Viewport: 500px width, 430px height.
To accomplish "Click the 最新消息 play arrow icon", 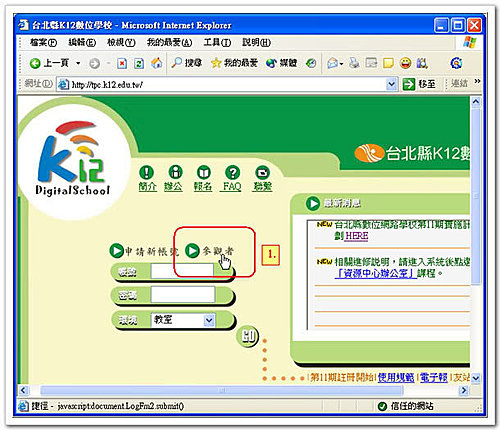I will [313, 203].
